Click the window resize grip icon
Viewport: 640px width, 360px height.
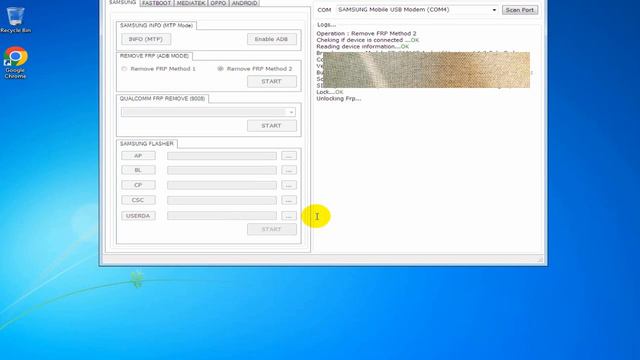[540, 260]
